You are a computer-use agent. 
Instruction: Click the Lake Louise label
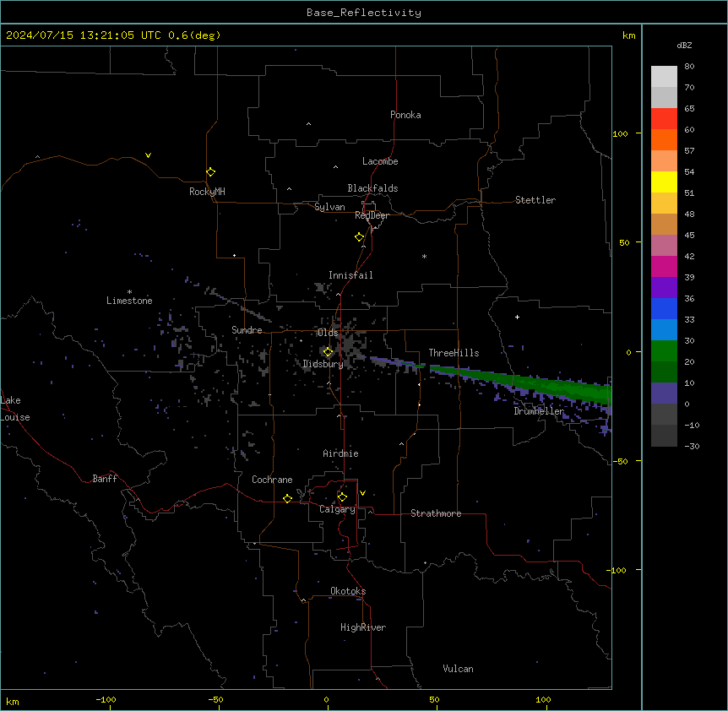point(15,409)
